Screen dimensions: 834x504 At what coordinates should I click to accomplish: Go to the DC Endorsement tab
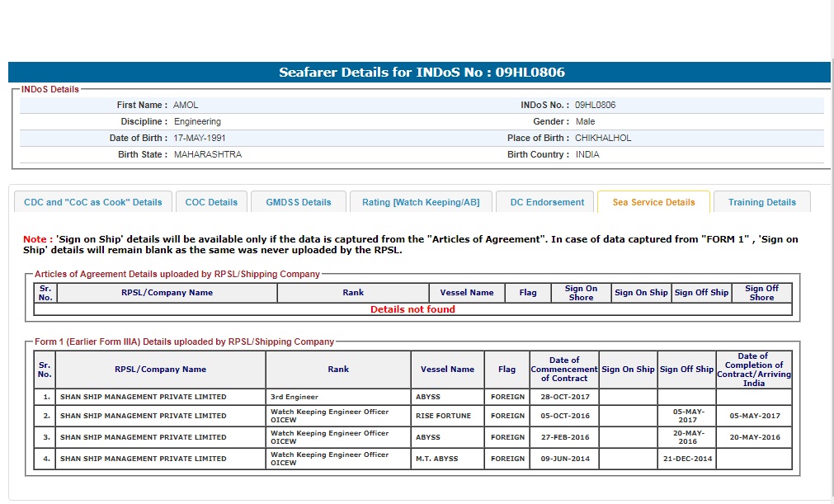[547, 202]
